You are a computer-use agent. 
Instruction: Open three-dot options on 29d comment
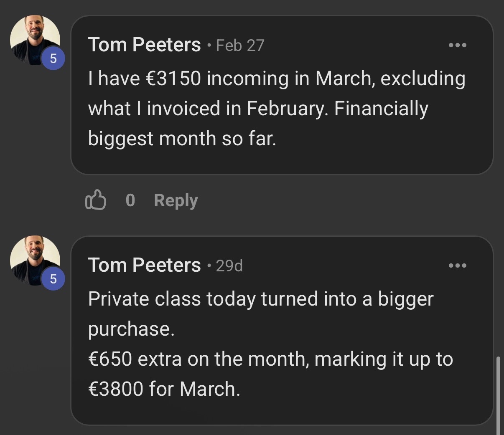click(457, 266)
